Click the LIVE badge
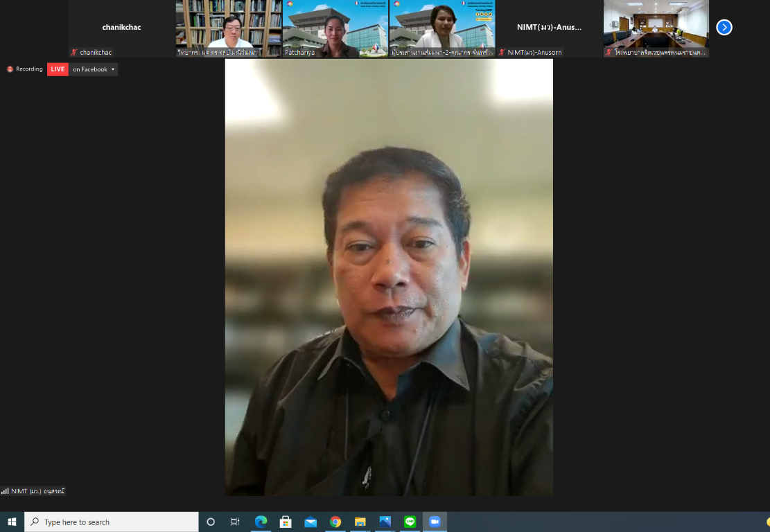Screen dimensions: 770x532 pos(58,69)
